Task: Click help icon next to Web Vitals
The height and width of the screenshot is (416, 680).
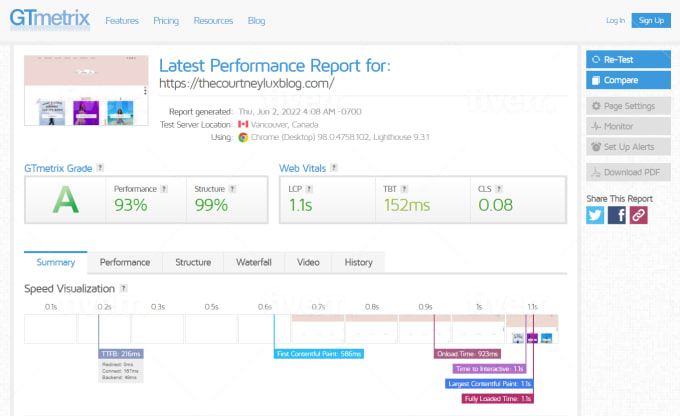Action: 334,167
